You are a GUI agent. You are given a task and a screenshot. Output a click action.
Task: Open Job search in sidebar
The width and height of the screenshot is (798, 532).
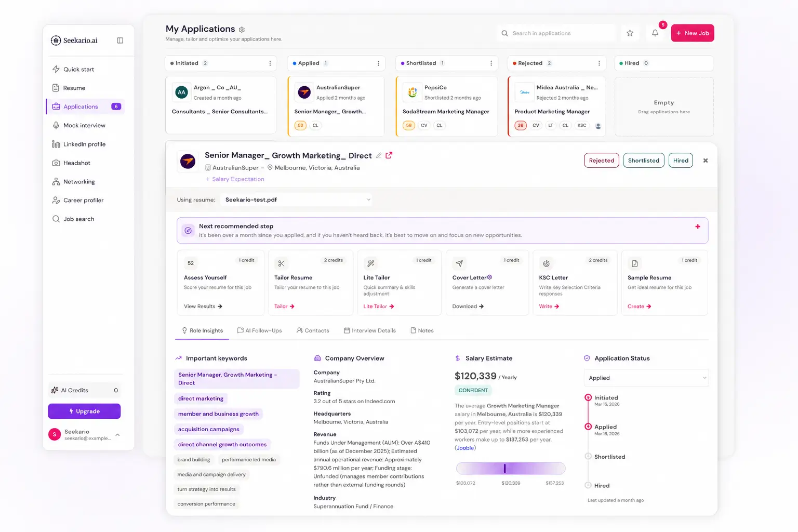click(x=78, y=219)
